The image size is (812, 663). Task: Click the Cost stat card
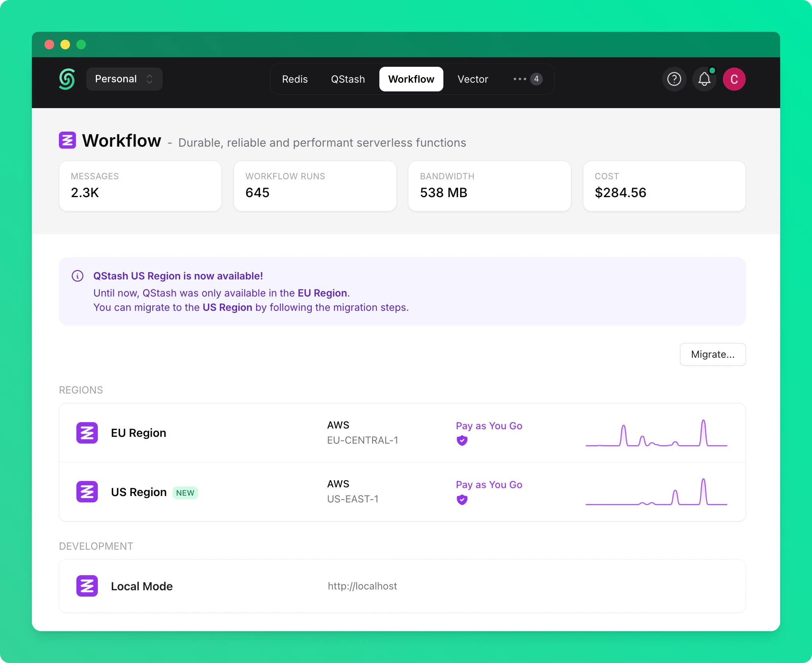pyautogui.click(x=664, y=186)
